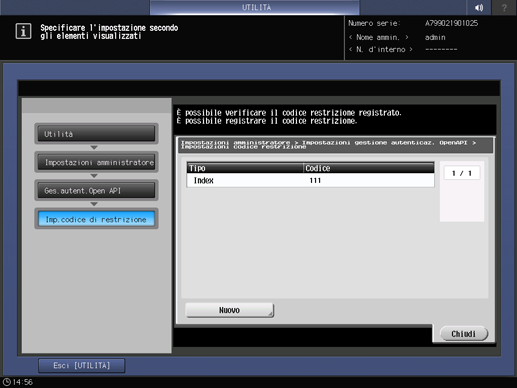Click the code value 111

point(315,180)
